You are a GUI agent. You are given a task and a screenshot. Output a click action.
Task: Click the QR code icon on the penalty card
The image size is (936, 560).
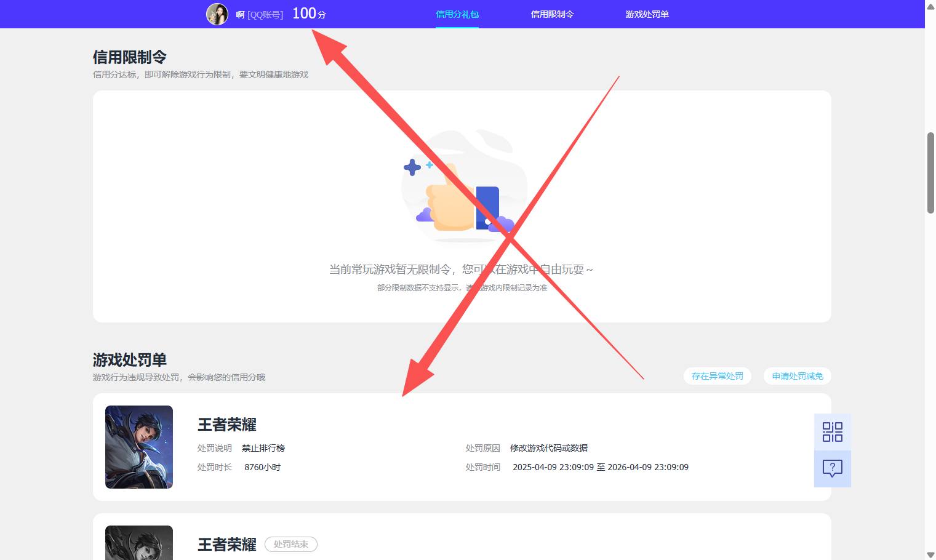click(x=832, y=432)
